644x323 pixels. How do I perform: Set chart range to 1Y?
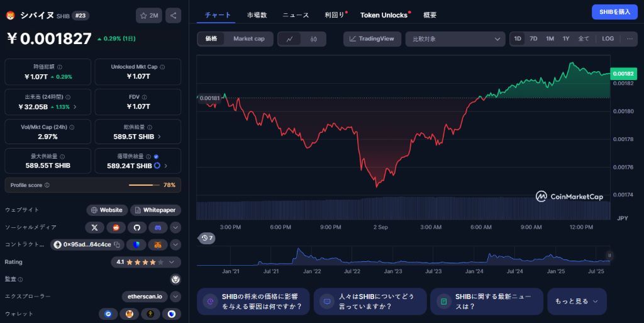click(x=566, y=38)
